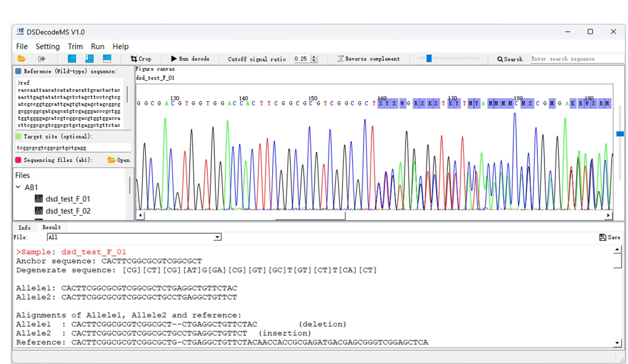Viewport: 628px width, 364px height.
Task: Click the cutoff signal ratio value field
Action: [x=302, y=59]
